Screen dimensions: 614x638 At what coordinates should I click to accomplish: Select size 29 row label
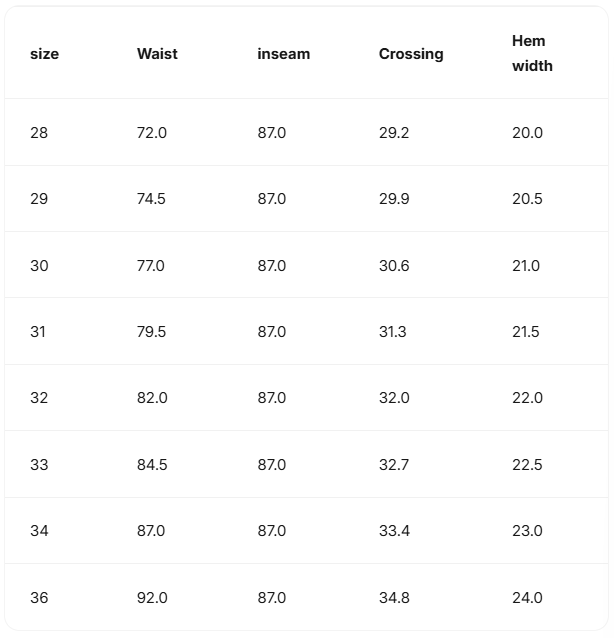tap(39, 199)
